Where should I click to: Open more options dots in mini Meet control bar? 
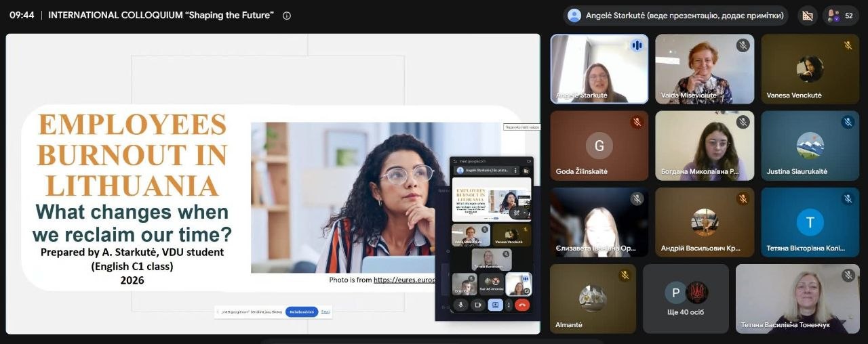(509, 305)
